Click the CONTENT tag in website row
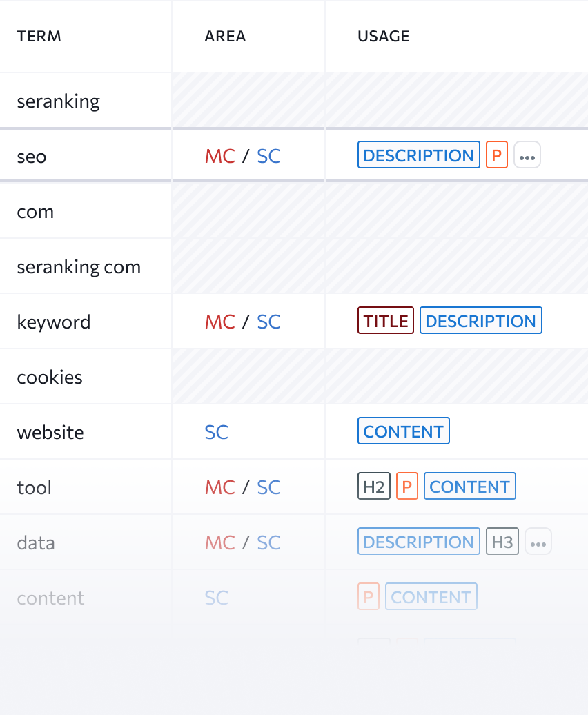The width and height of the screenshot is (588, 715). point(404,431)
